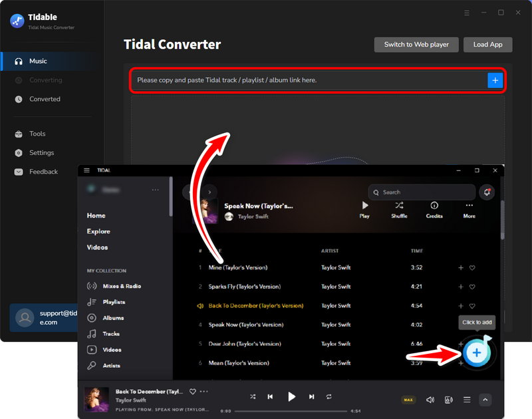This screenshot has height=419, width=532.
Task: Open the TIDAL window hamburger menu
Action: tap(87, 170)
